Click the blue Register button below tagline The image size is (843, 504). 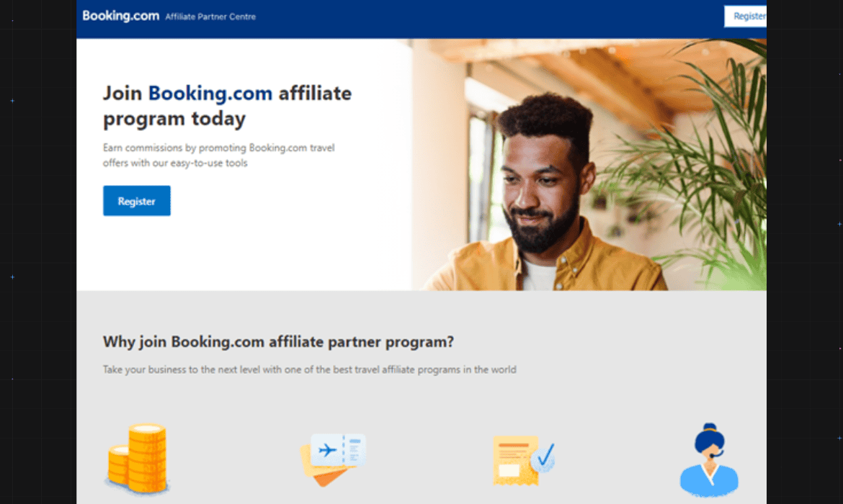[x=137, y=201]
